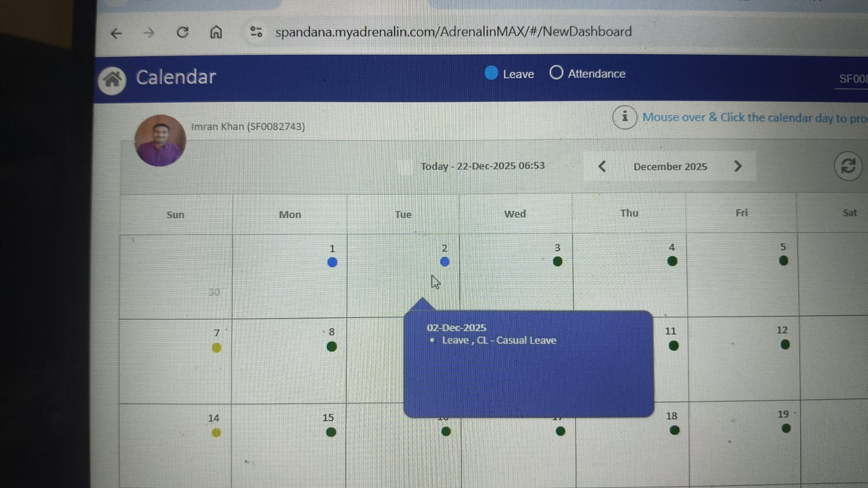
Task: Go to previous month using left chevron
Action: click(x=602, y=167)
